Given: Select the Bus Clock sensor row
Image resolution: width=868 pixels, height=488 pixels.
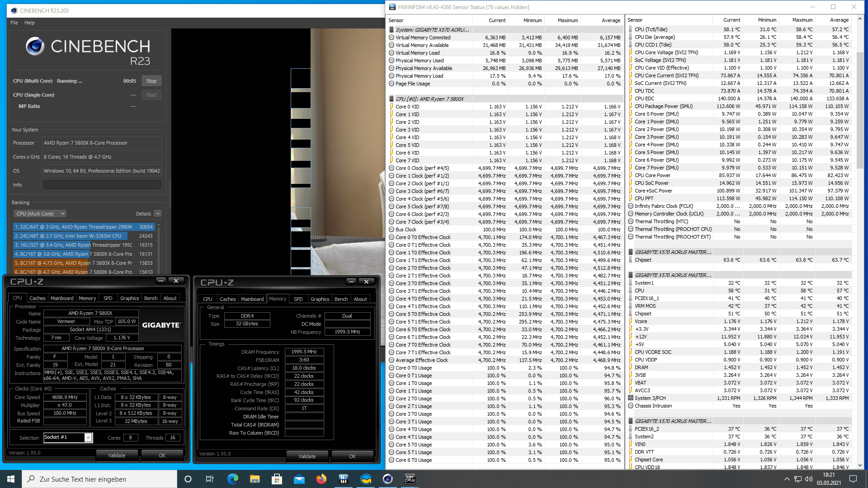Looking at the screenshot, I should click(505, 230).
